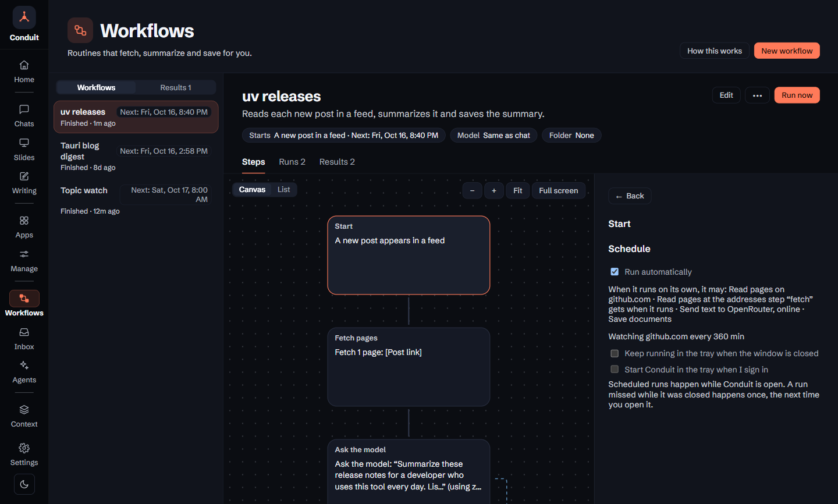Select the Start node on canvas
Viewport: 838px width, 504px height.
409,255
